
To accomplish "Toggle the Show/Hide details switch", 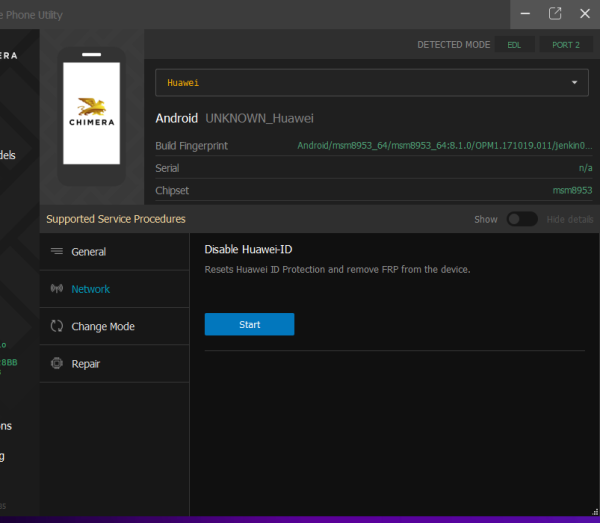I will [522, 219].
